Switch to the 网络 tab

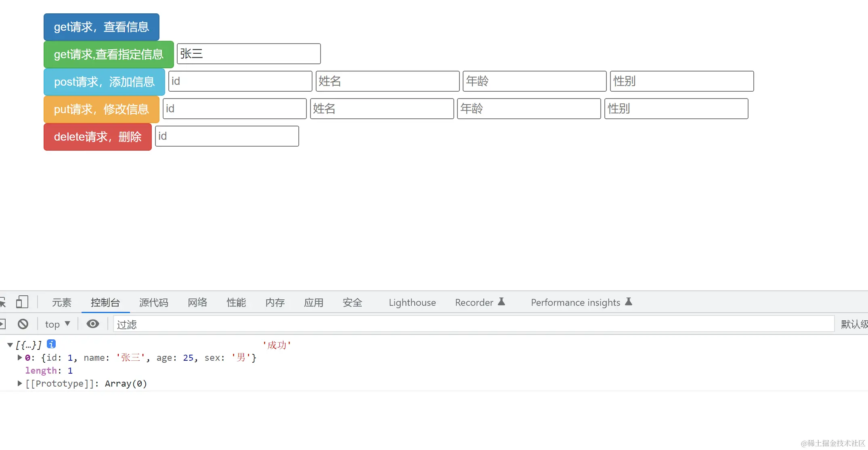click(197, 302)
